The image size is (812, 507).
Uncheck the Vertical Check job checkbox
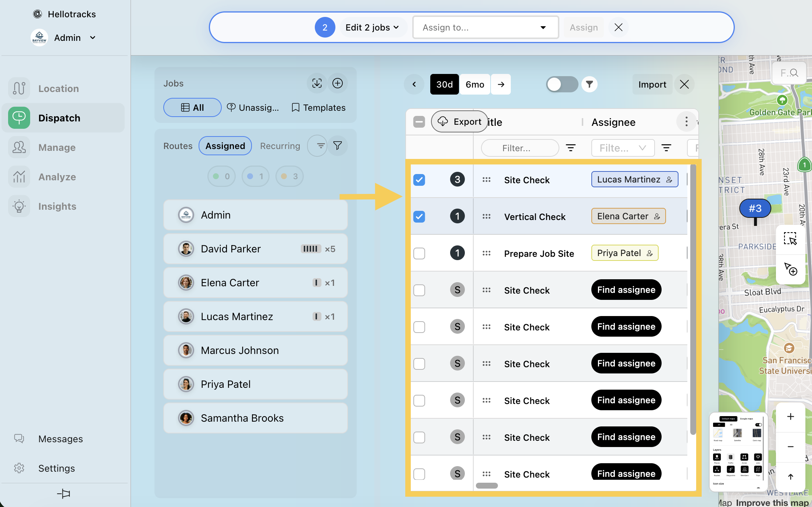(x=419, y=216)
